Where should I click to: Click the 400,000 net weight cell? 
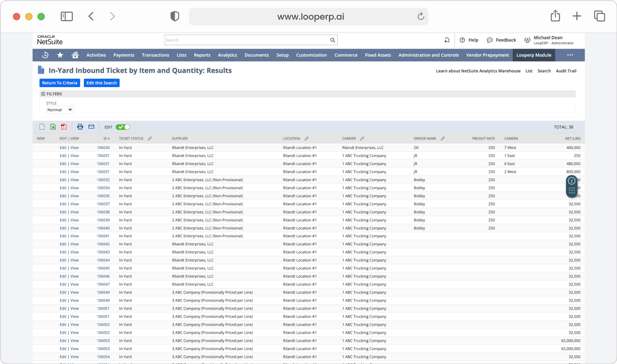coord(573,148)
